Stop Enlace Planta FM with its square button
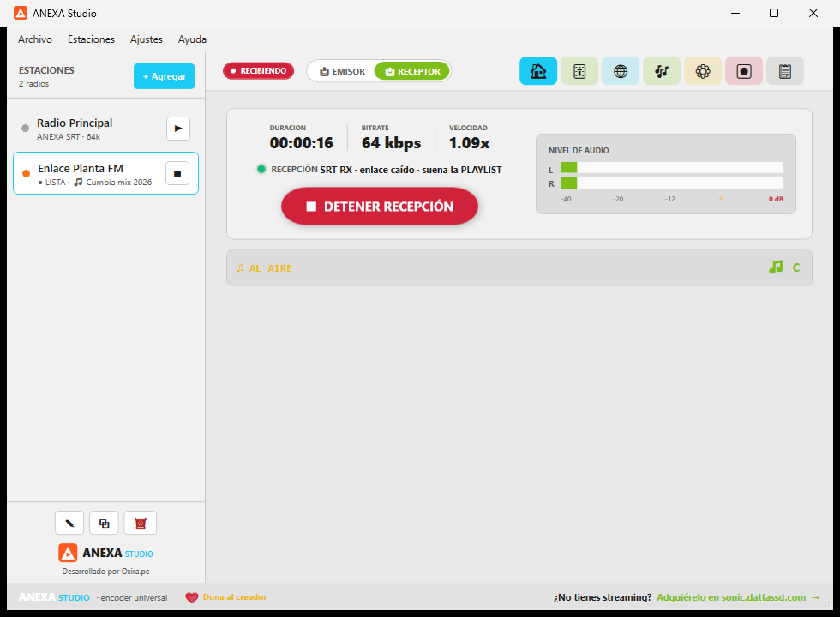The height and width of the screenshot is (617, 840). point(177,173)
